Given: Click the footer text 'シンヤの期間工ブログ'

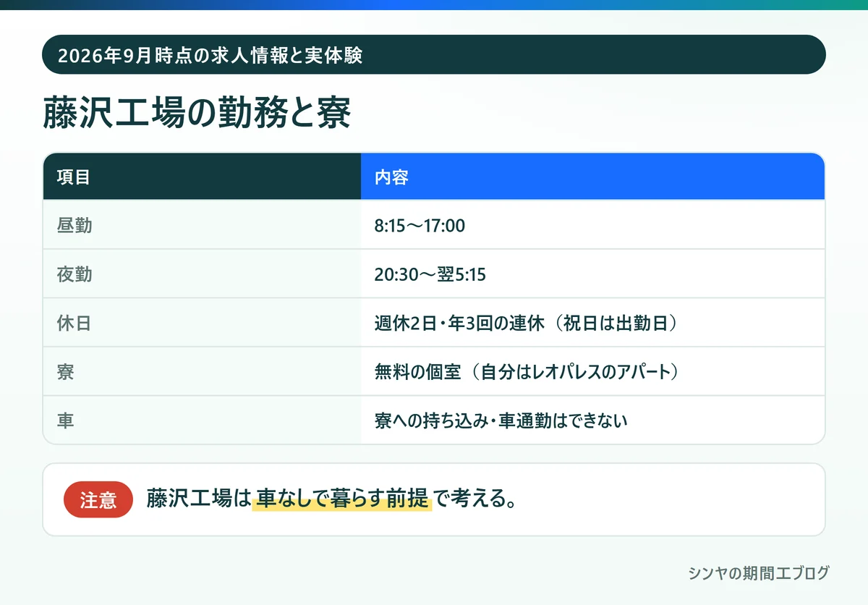Looking at the screenshot, I should [759, 573].
